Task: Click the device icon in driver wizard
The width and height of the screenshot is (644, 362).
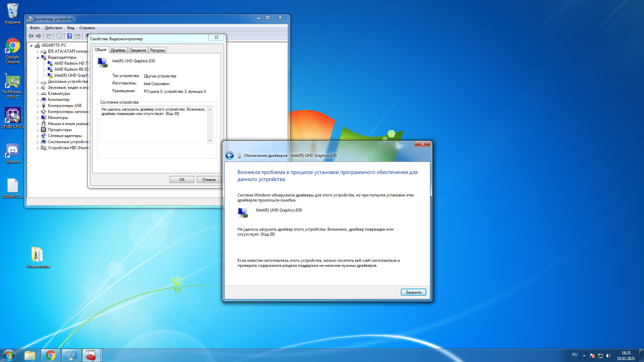Action: [x=243, y=213]
